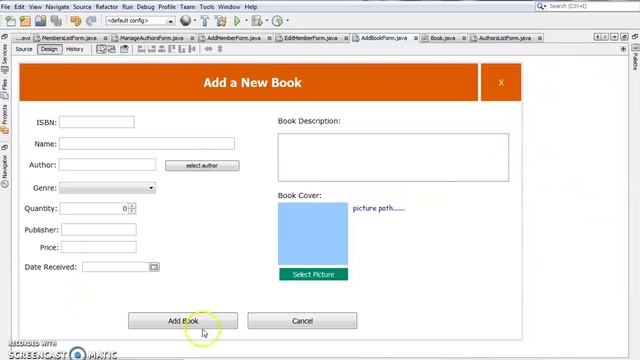Show opened documents list dropdown

(x=614, y=37)
